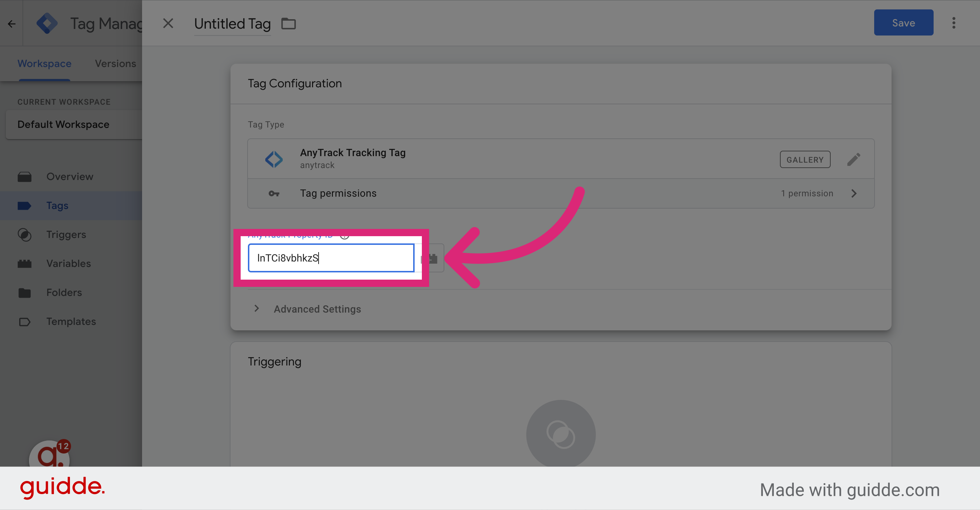Viewport: 980px width, 510px height.
Task: Click the Tag permissions key icon
Action: [274, 193]
